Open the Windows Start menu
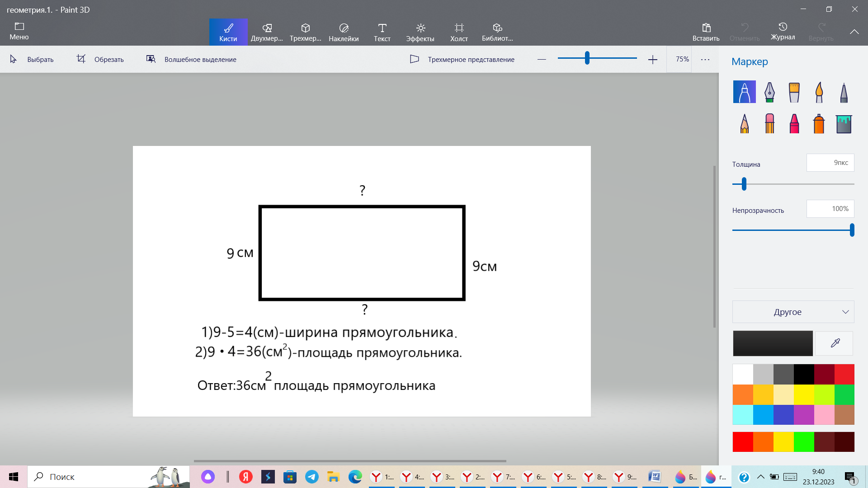 point(14,477)
